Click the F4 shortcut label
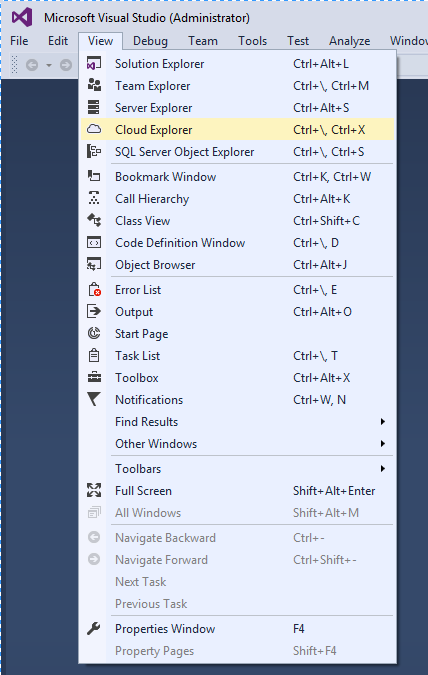 298,629
